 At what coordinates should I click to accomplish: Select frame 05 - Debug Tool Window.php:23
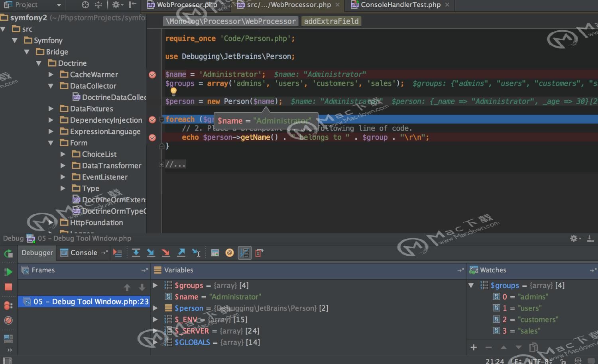pyautogui.click(x=84, y=301)
